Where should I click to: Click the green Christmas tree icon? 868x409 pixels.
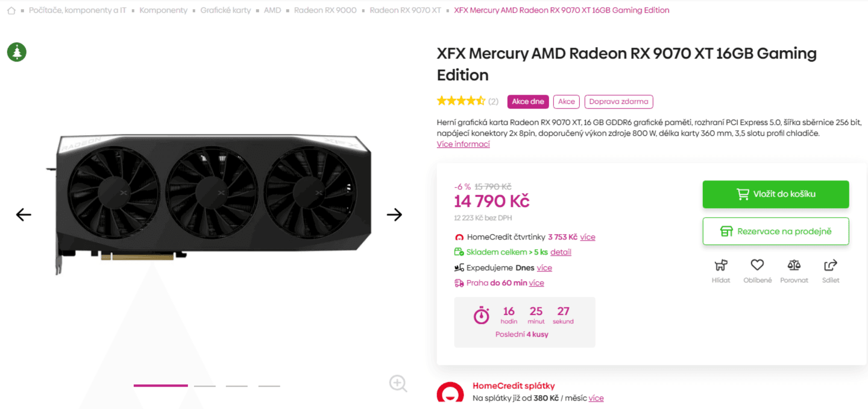(x=16, y=52)
